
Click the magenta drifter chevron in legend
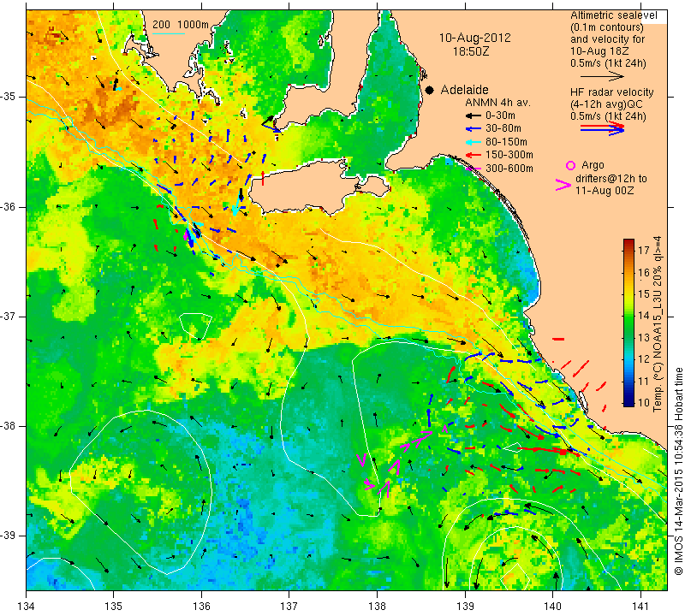pyautogui.click(x=563, y=185)
